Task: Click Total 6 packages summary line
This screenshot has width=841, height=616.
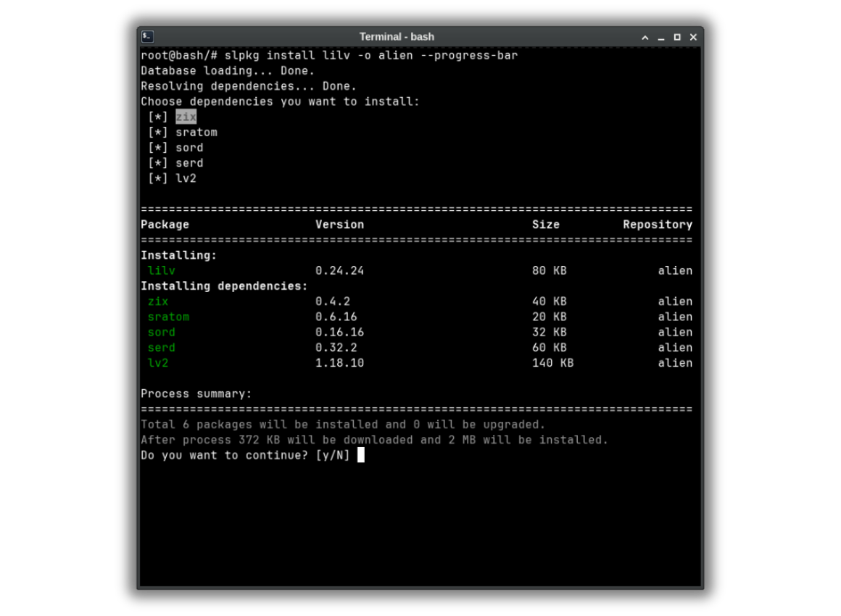Action: pos(343,425)
